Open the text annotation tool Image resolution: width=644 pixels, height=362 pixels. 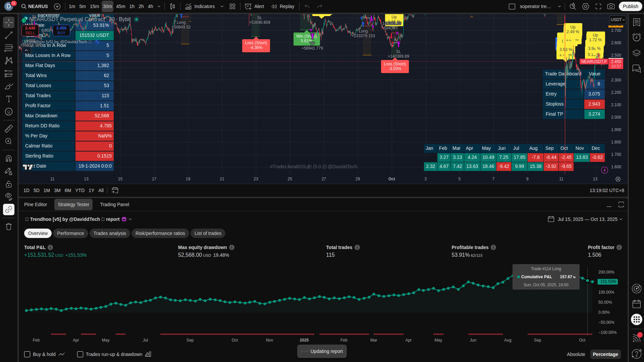[9, 99]
